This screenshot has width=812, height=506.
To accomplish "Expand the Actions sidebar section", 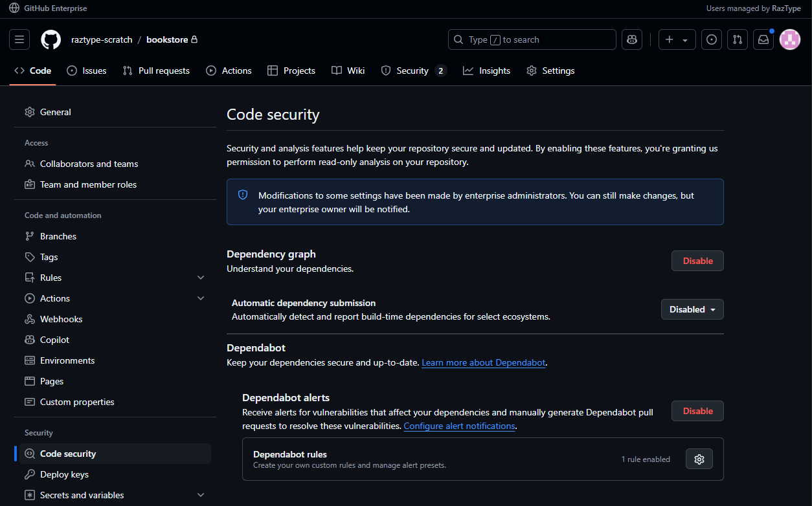I will click(201, 298).
